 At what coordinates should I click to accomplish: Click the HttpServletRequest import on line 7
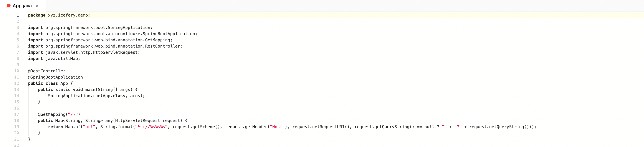(84, 52)
